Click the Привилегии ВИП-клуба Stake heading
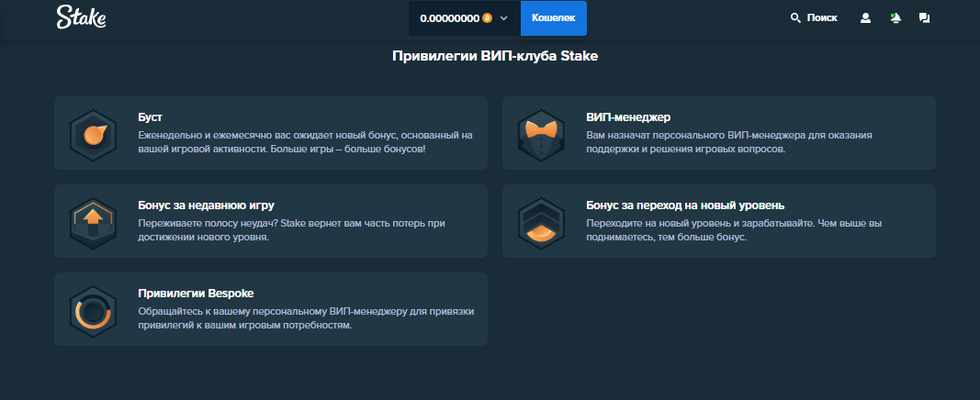The height and width of the screenshot is (400, 980). (x=495, y=56)
